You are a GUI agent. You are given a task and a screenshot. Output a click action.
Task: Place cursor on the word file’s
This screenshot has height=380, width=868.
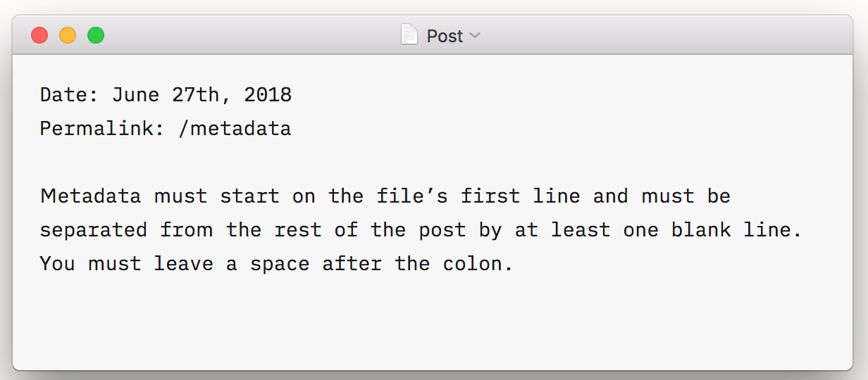tap(412, 196)
